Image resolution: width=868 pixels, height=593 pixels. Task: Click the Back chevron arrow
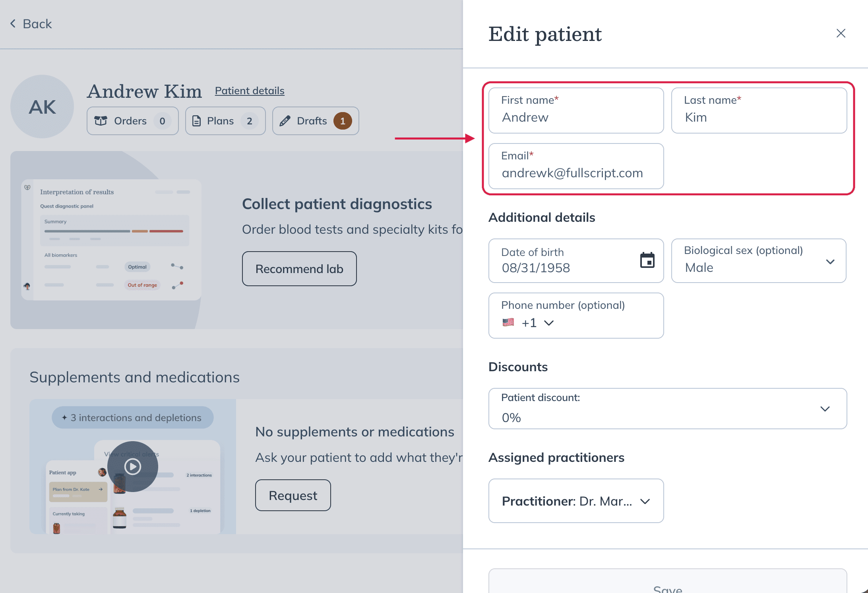pos(13,24)
